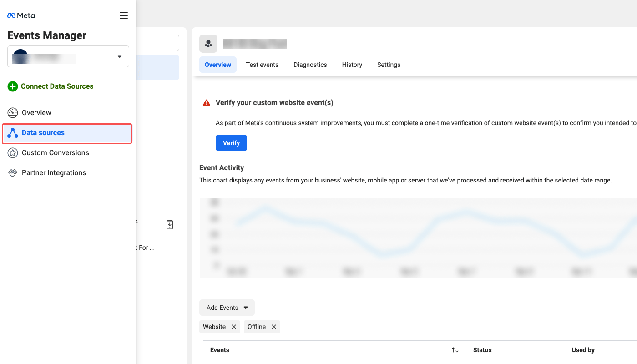
Task: Click the Verify your custom website event(s) heading
Action: pos(274,103)
